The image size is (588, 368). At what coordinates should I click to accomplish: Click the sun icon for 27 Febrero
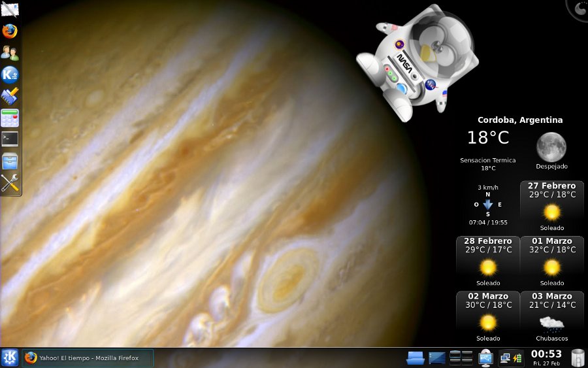pyautogui.click(x=552, y=212)
